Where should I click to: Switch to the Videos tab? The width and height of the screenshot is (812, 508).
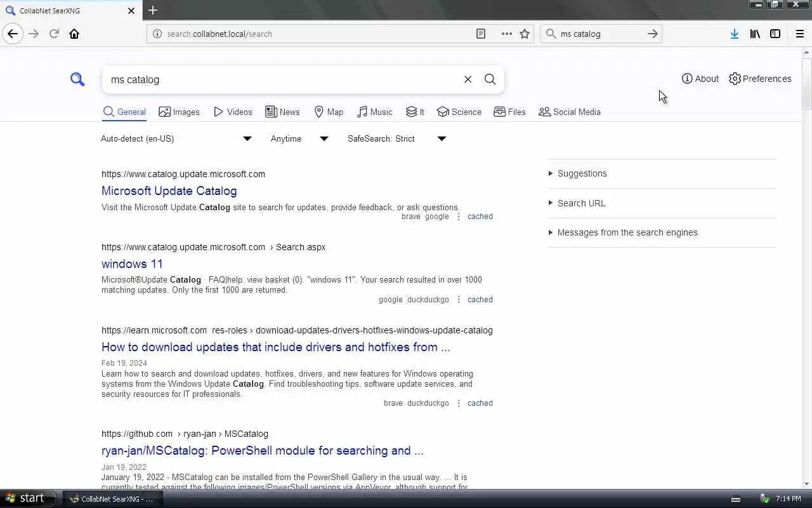pos(233,112)
